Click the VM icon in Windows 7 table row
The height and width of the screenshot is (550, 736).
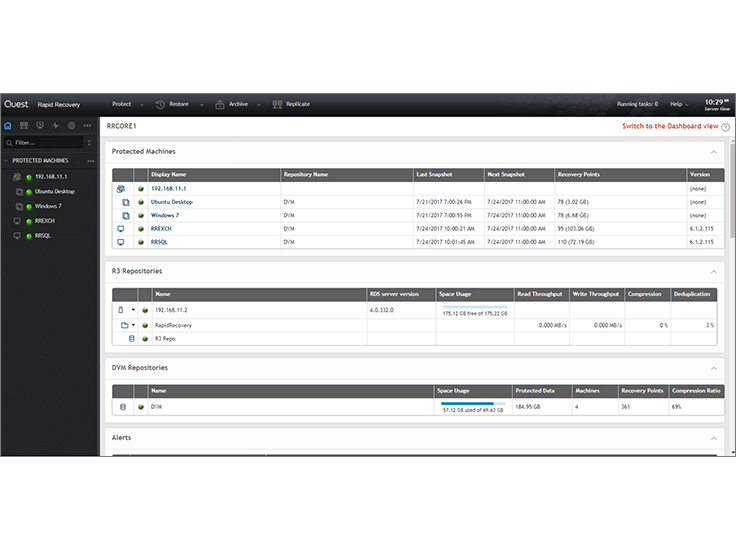coord(126,216)
